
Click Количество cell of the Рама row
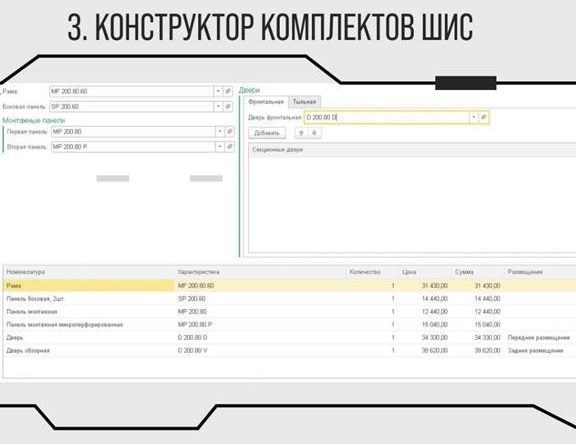[393, 285]
